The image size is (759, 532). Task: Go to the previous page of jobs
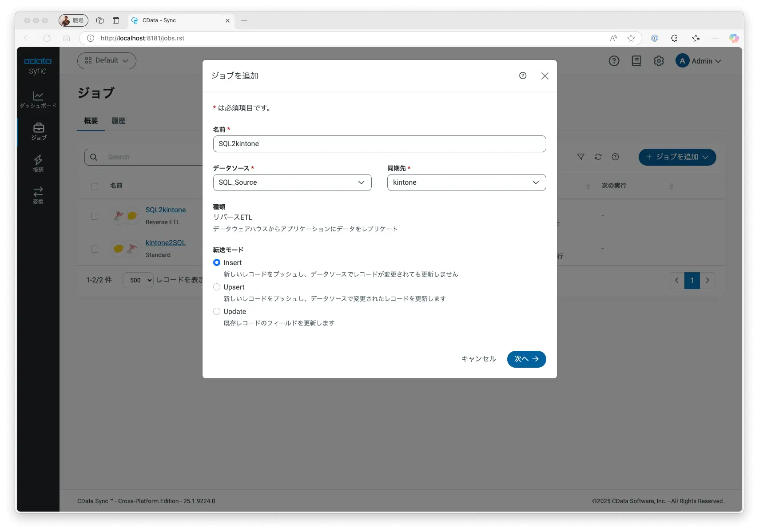click(x=676, y=280)
